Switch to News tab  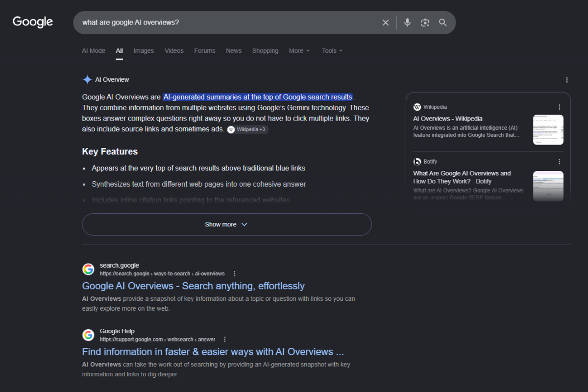(234, 51)
